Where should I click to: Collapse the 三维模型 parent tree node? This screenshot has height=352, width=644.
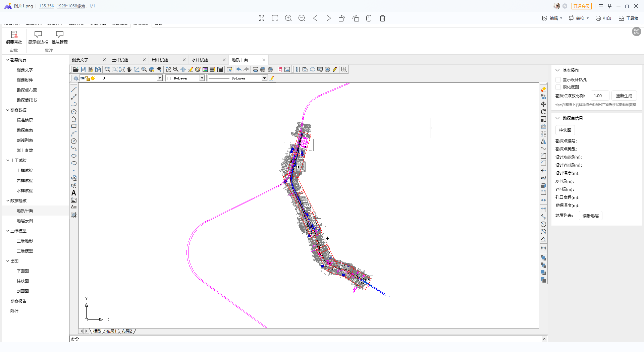click(x=8, y=231)
